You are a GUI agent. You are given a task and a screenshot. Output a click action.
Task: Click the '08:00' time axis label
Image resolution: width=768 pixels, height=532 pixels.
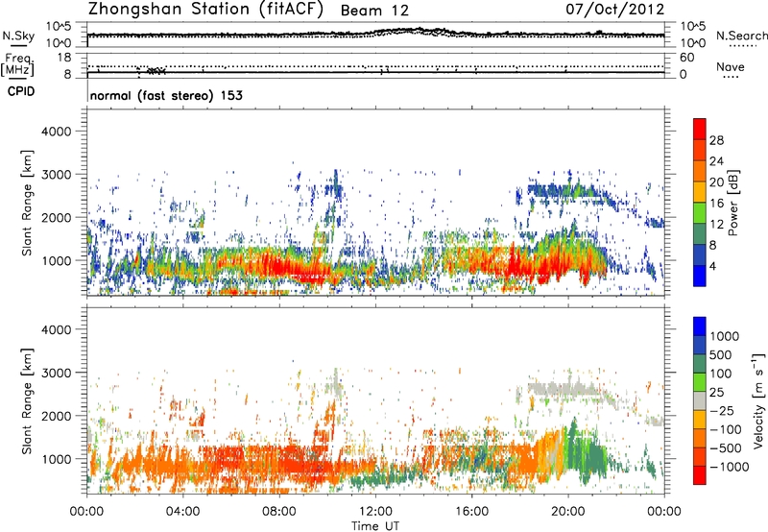(x=279, y=512)
